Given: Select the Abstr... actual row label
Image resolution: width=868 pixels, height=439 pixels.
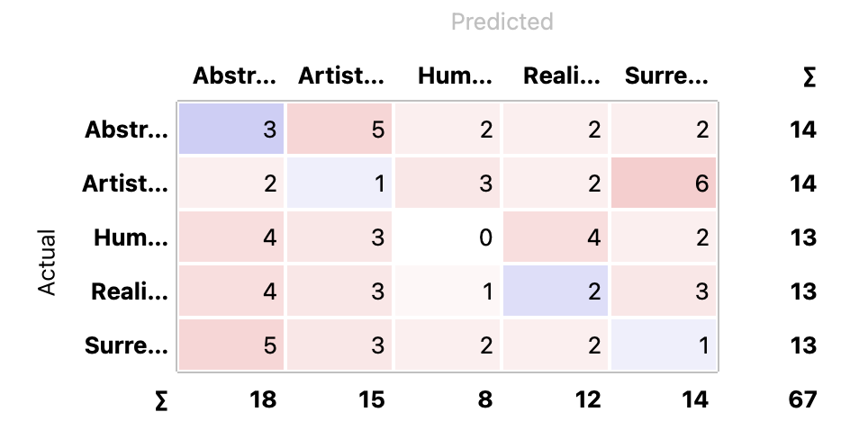Looking at the screenshot, I should click(x=126, y=130).
